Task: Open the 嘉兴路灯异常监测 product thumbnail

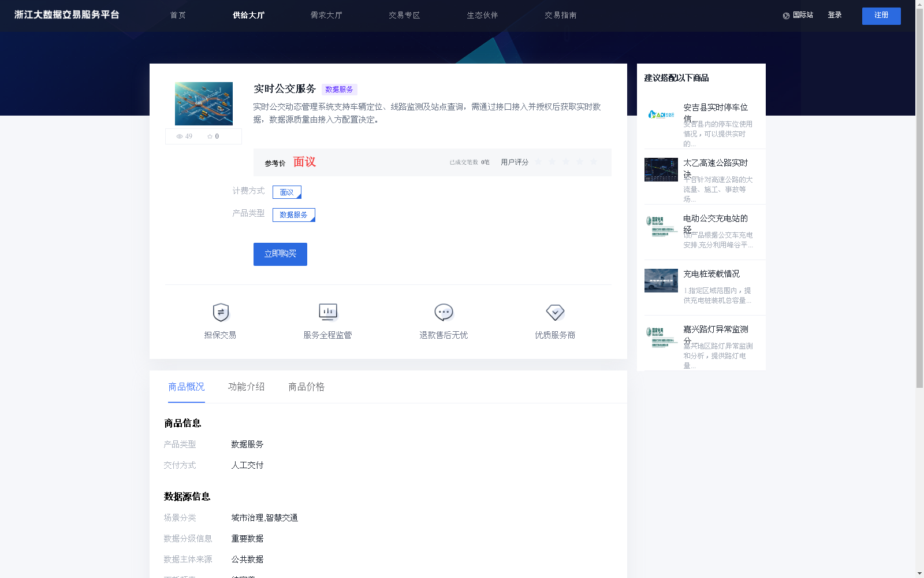Action: [661, 336]
